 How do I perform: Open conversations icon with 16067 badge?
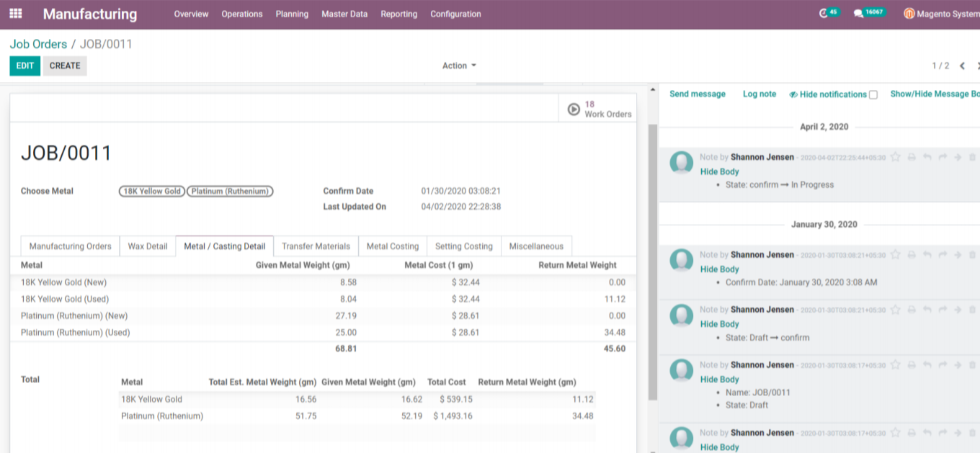(x=858, y=14)
